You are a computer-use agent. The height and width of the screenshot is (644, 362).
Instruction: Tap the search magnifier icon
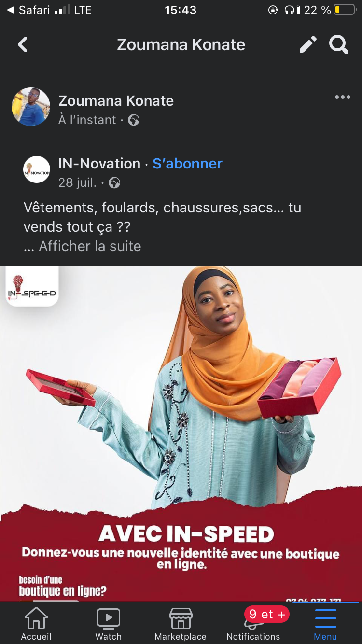(339, 45)
